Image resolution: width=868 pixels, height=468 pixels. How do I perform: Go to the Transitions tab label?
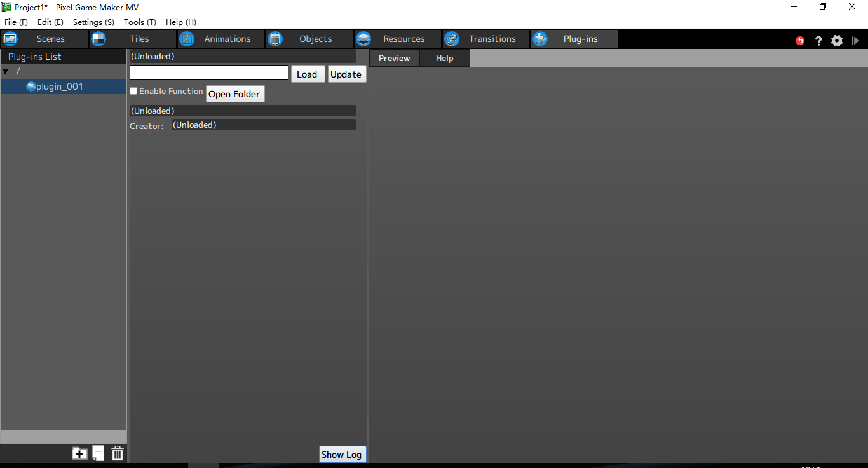click(x=492, y=39)
